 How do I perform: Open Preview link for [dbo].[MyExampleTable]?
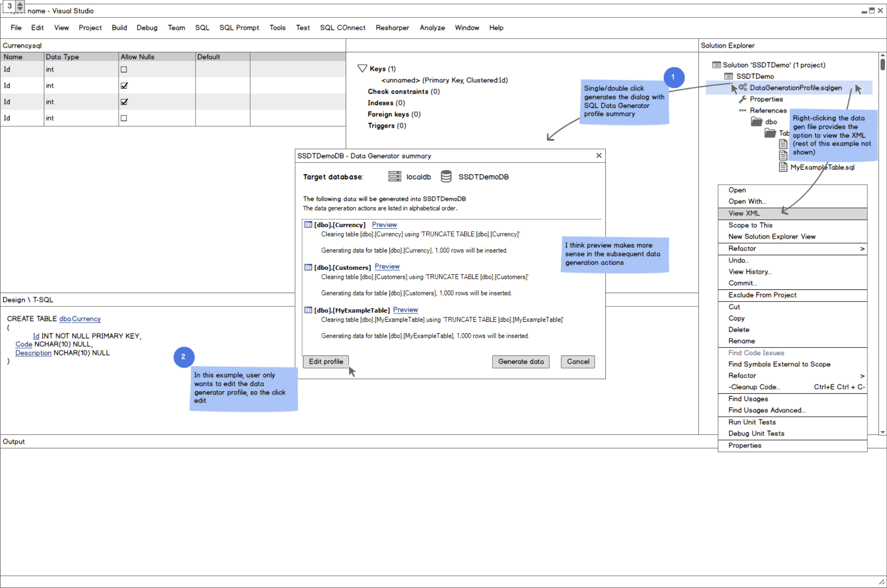405,310
